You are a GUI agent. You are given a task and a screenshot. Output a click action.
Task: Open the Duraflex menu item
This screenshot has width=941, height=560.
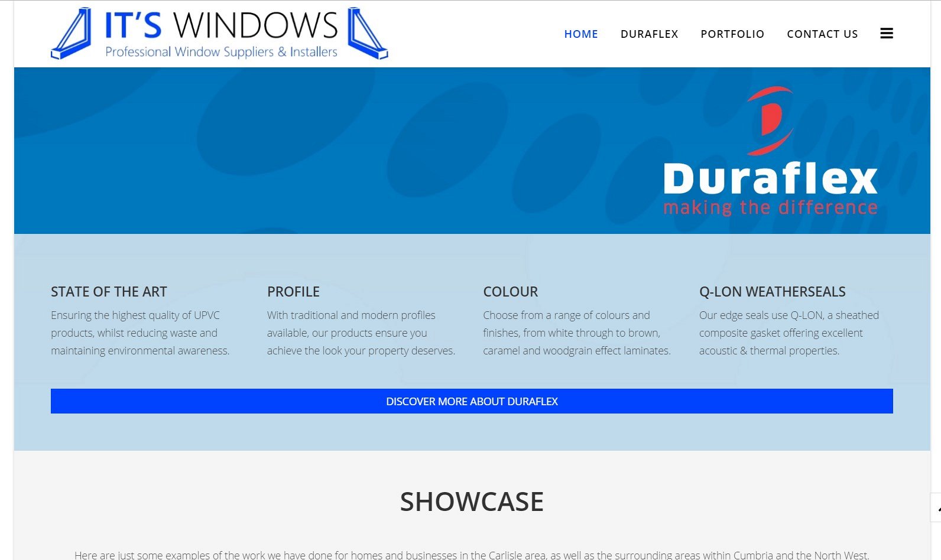click(x=649, y=34)
